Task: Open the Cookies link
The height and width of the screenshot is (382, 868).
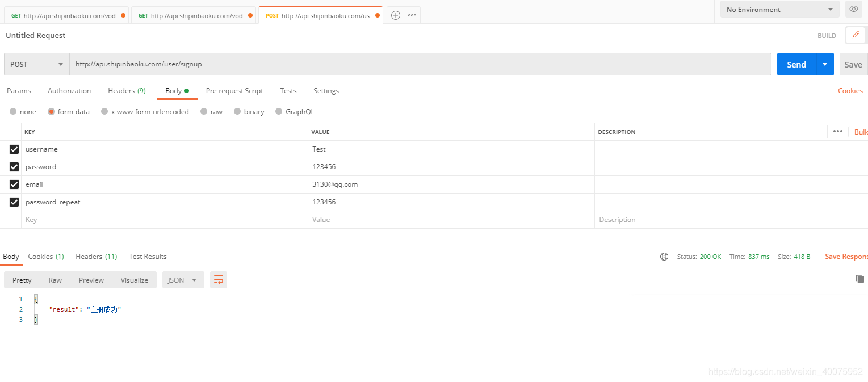Action: tap(850, 91)
